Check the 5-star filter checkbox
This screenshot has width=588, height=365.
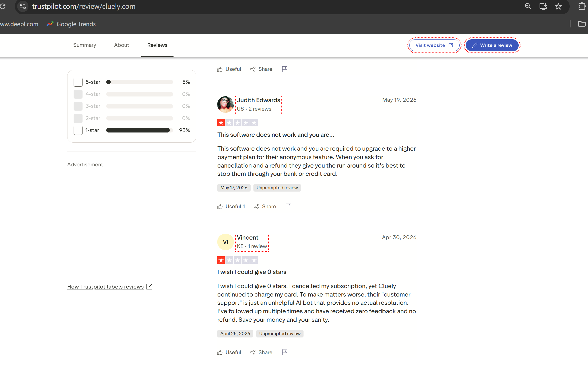click(78, 82)
